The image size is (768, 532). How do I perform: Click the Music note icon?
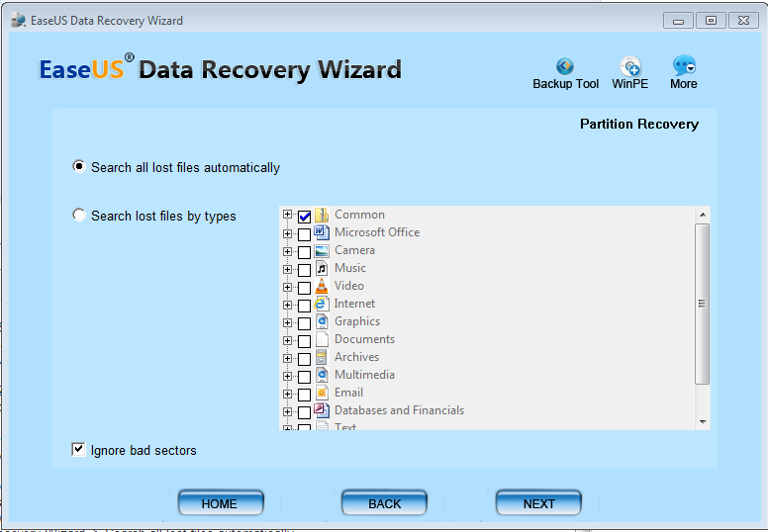(x=322, y=268)
